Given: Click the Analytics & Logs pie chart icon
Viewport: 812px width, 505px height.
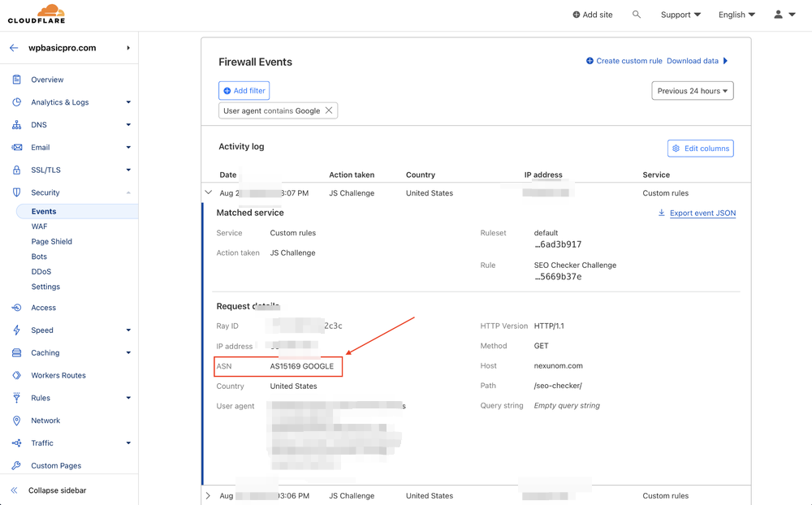Looking at the screenshot, I should (x=16, y=102).
